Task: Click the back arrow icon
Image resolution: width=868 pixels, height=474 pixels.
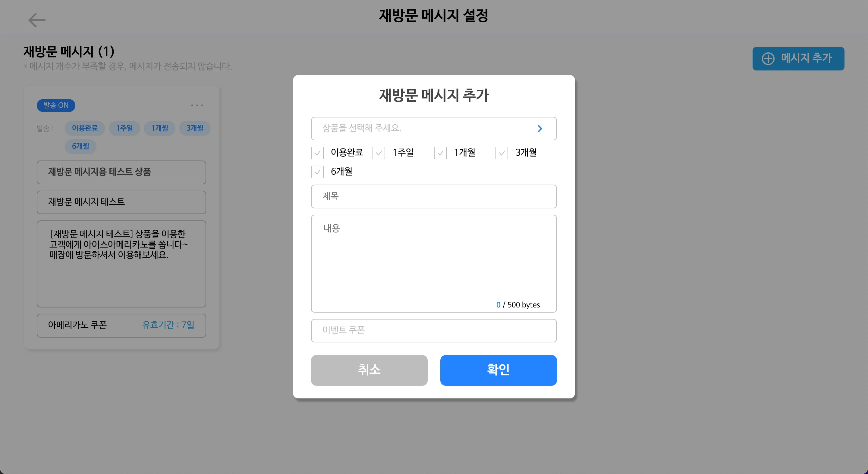Action: pos(37,20)
